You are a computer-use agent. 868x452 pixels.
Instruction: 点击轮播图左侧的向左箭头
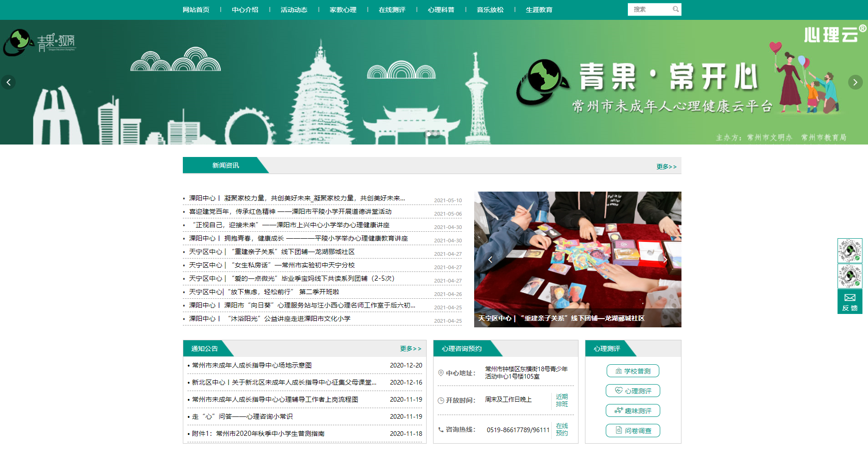(x=9, y=82)
